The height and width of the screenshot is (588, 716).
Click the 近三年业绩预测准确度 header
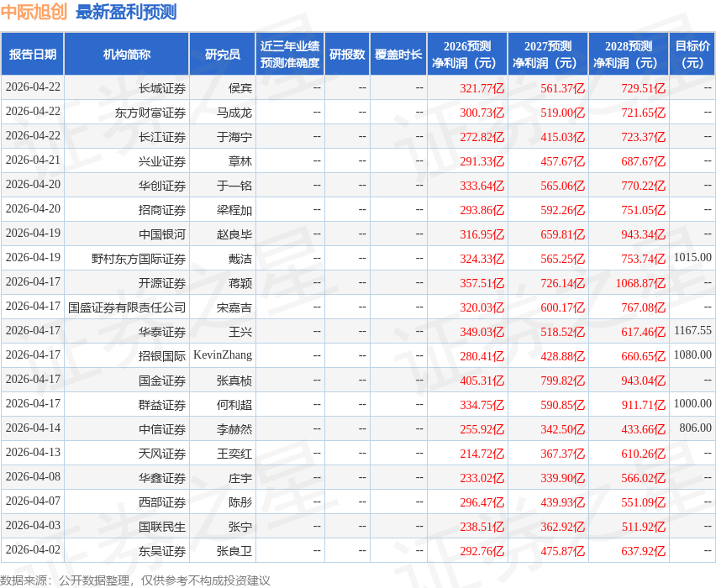(x=290, y=54)
